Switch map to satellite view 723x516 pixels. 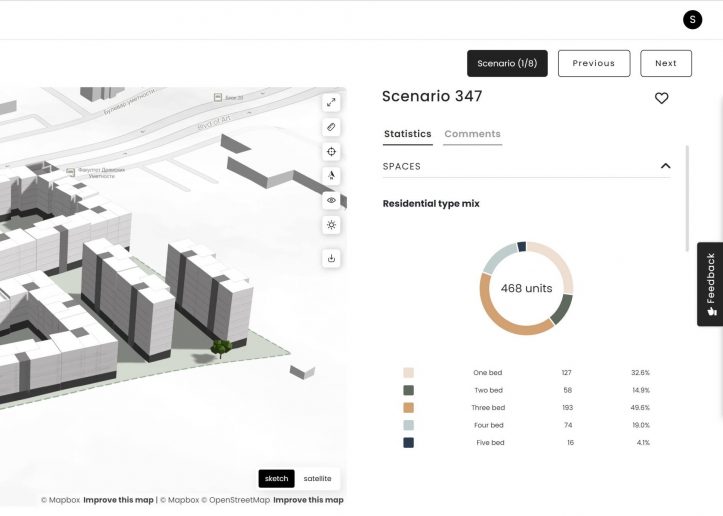click(317, 478)
